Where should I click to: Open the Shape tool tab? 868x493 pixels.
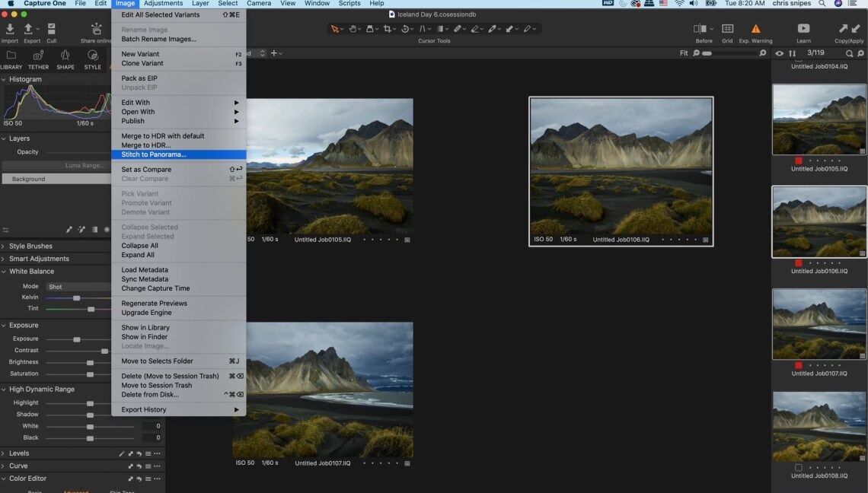(65, 56)
